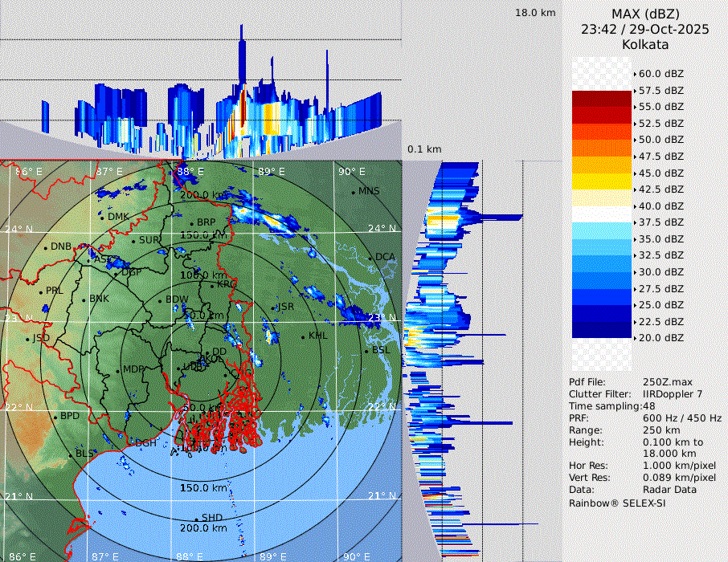
Task: Click the Clutter Filter IIRDoppler 7 value
Action: [673, 394]
